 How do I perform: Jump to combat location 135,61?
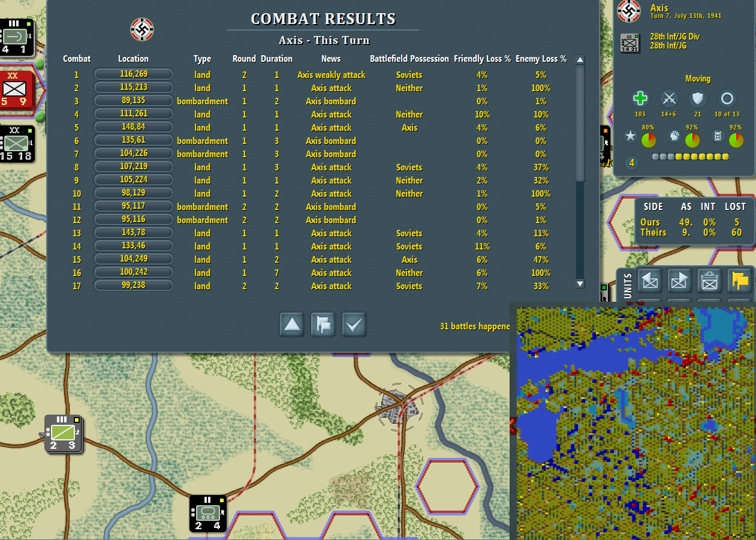point(134,140)
